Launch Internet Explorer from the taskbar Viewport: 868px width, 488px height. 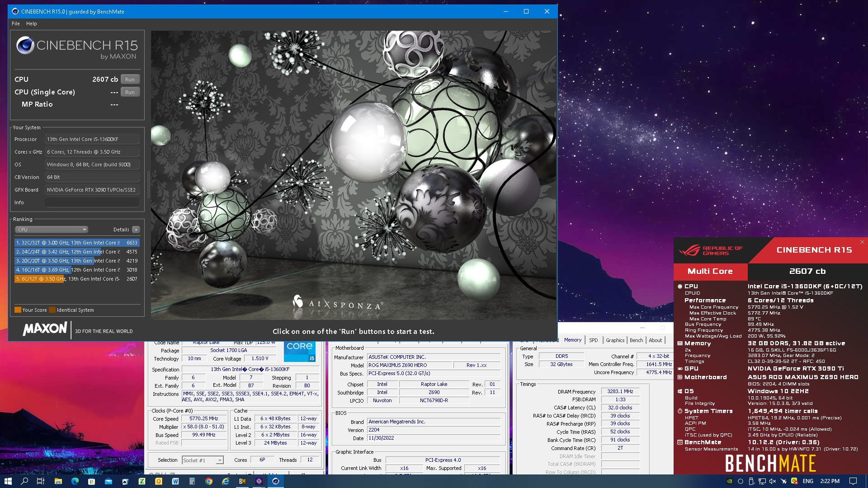pyautogui.click(x=226, y=481)
